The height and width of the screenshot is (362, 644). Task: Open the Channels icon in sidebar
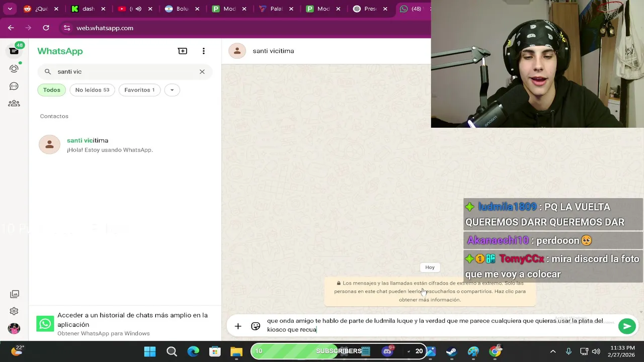(14, 86)
